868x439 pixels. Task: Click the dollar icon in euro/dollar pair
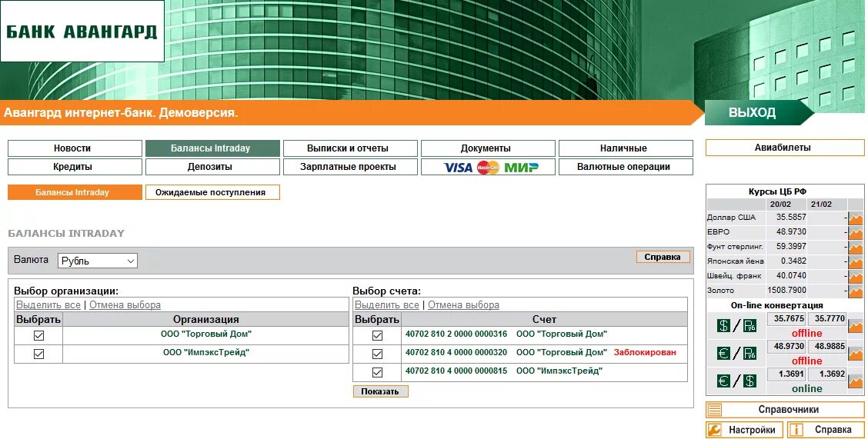(x=749, y=381)
